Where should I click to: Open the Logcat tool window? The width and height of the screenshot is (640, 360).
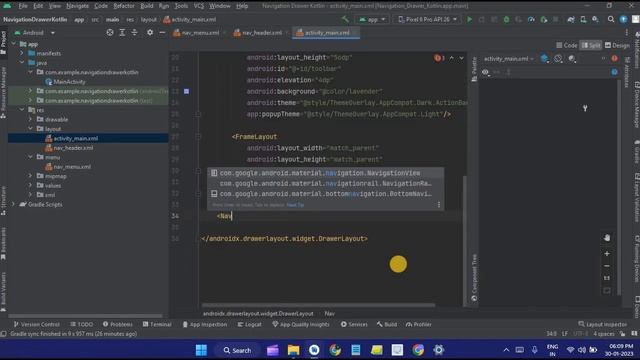[249, 324]
